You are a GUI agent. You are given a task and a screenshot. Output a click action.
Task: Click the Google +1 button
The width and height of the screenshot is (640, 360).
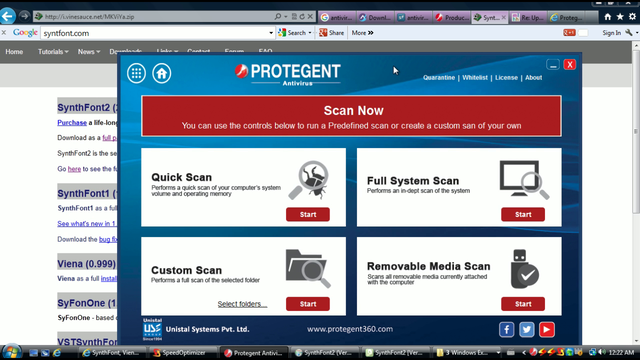[x=569, y=33]
